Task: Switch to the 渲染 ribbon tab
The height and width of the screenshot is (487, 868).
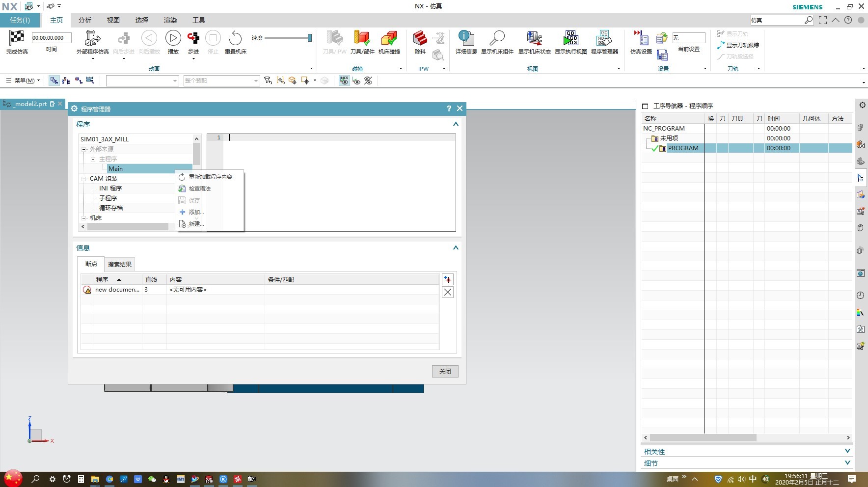Action: tap(170, 20)
